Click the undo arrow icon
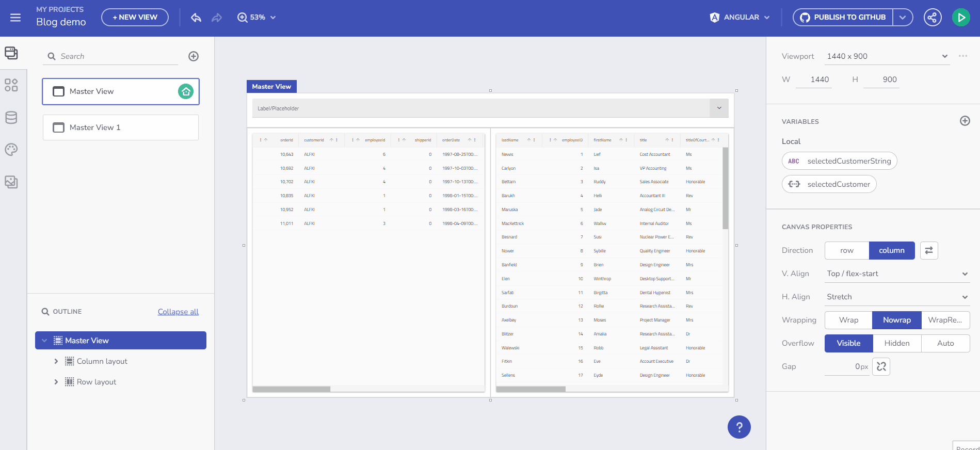This screenshot has height=450, width=980. [x=196, y=18]
